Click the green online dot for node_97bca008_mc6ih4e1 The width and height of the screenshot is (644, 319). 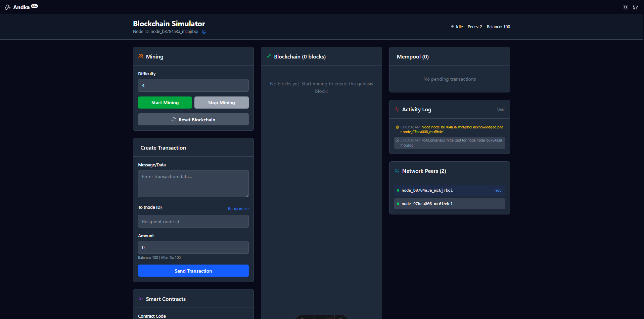pos(398,203)
